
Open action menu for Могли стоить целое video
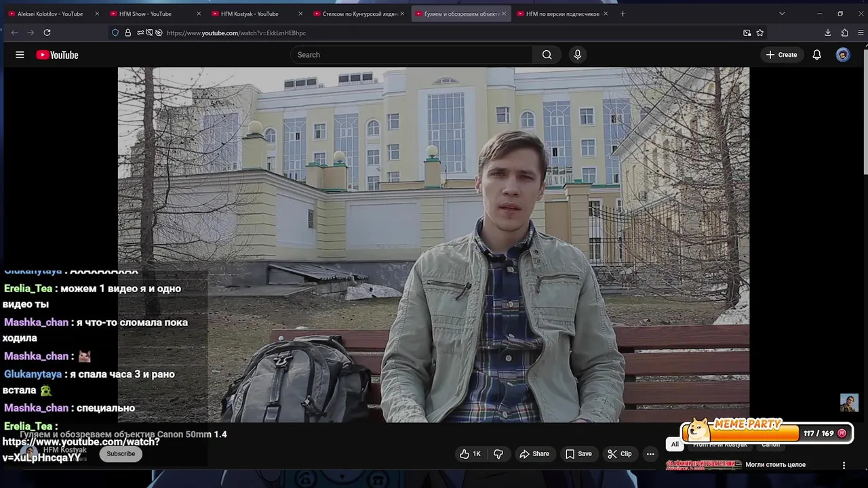click(x=844, y=466)
